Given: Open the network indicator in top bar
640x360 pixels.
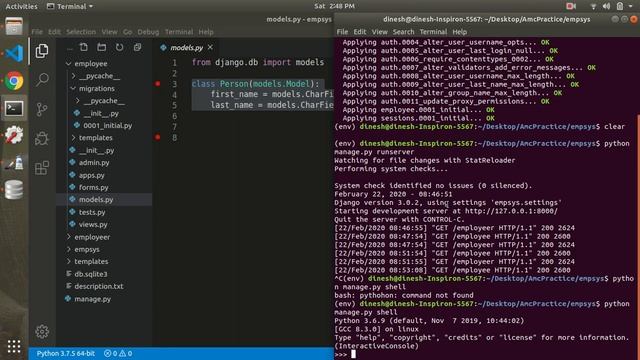Looking at the screenshot, I should click(x=593, y=6).
